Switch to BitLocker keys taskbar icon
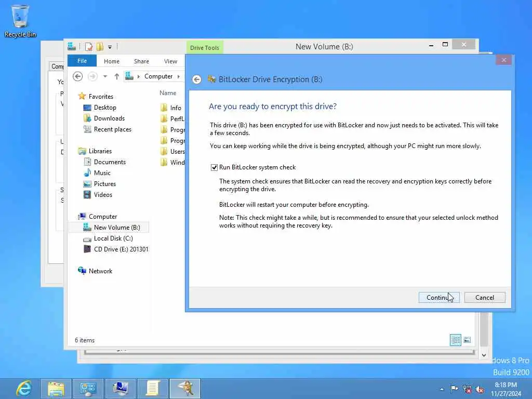The height and width of the screenshot is (399, 532). click(185, 389)
